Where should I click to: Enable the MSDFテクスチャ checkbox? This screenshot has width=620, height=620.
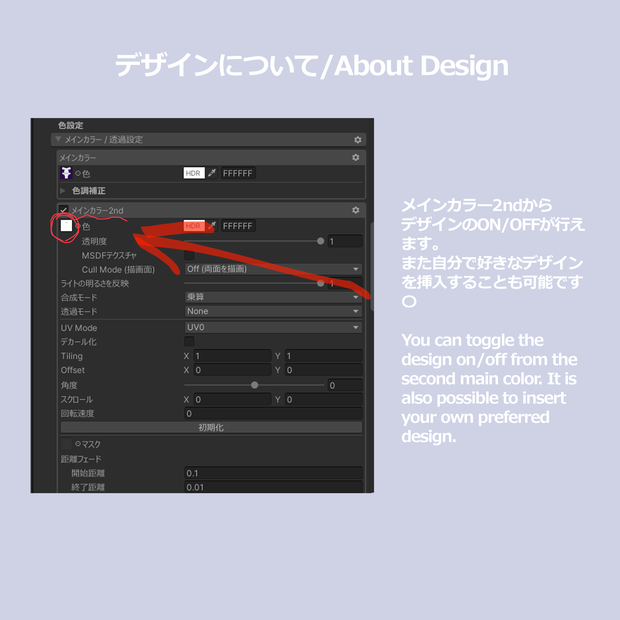coord(189,255)
